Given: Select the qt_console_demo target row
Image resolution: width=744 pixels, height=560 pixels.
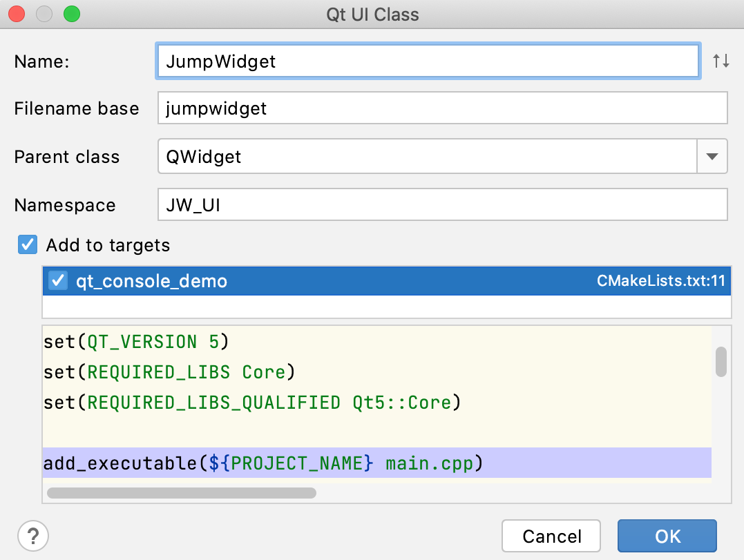Looking at the screenshot, I should (276, 281).
